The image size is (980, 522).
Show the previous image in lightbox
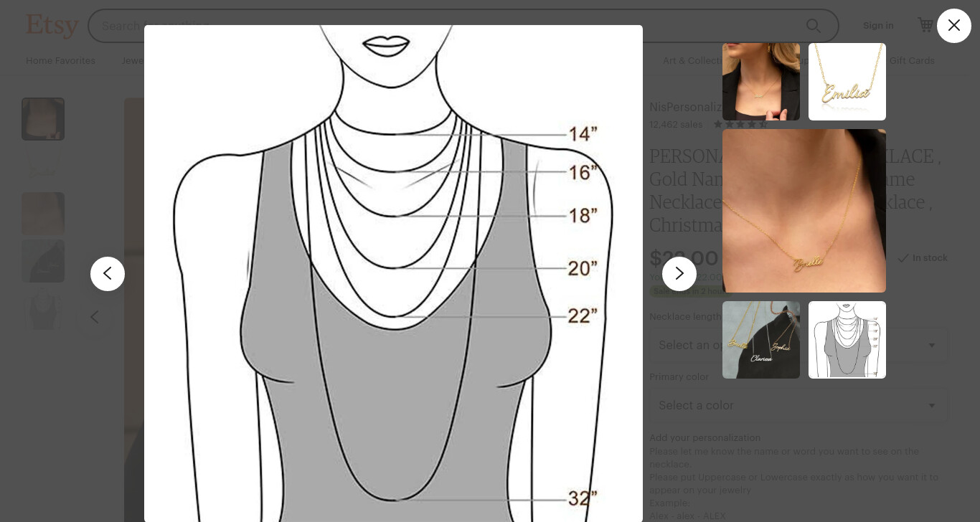click(108, 274)
